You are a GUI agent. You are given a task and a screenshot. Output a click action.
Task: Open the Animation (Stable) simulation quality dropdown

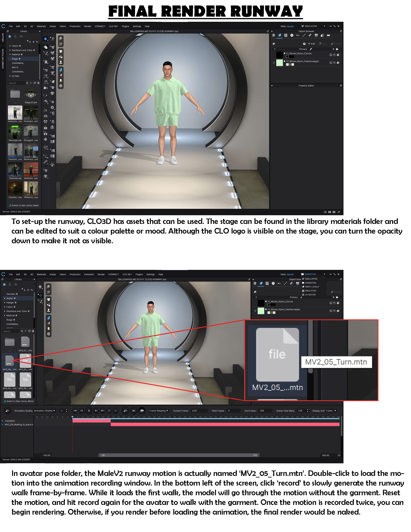coord(45,411)
